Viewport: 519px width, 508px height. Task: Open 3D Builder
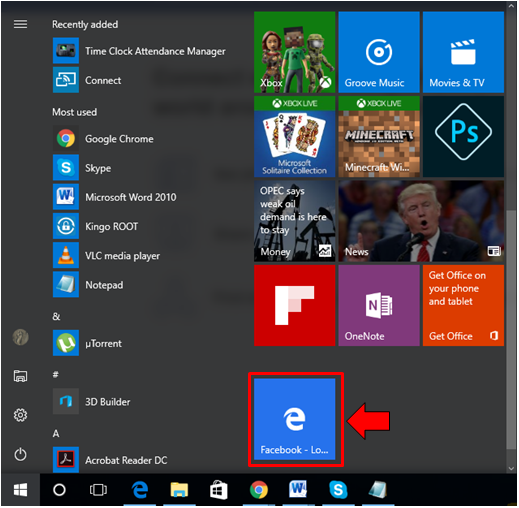pos(92,402)
